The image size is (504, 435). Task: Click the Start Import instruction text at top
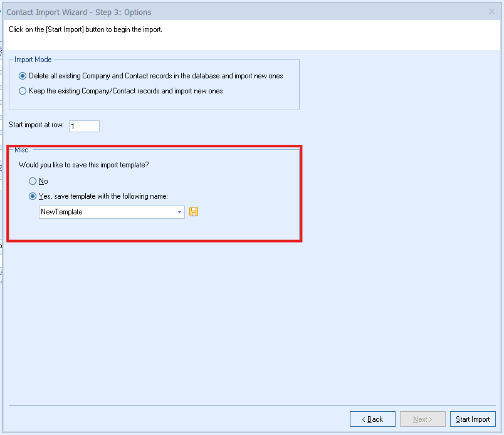[x=85, y=29]
